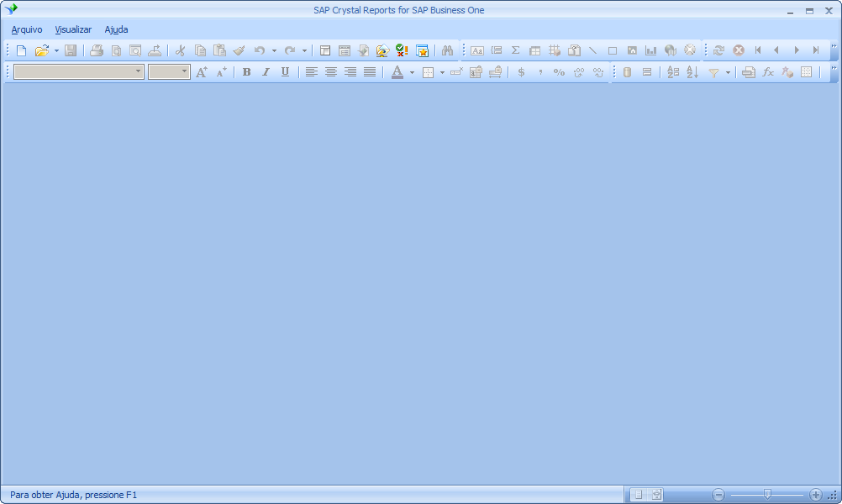Screen dimensions: 842x504
Task: Click the refresh report data icon
Action: click(x=719, y=50)
